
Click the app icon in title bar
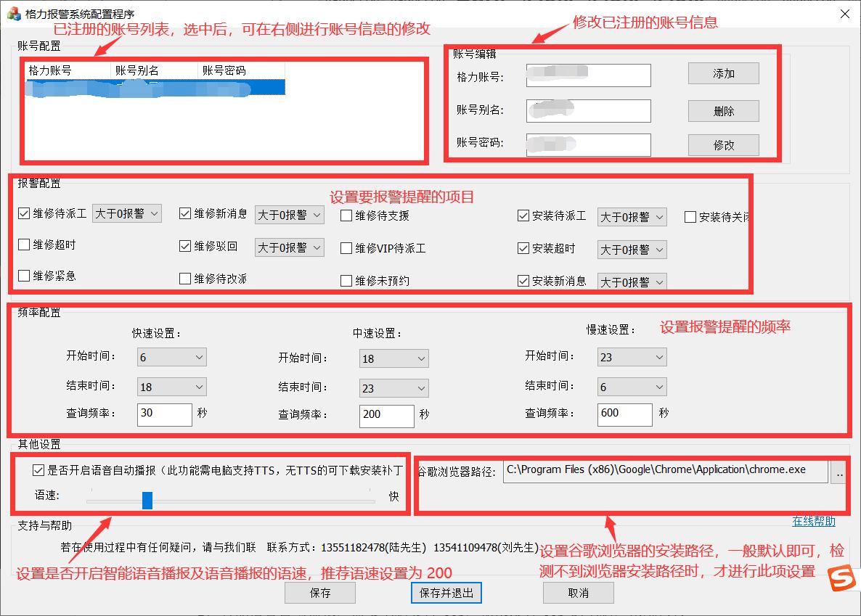[x=12, y=14]
